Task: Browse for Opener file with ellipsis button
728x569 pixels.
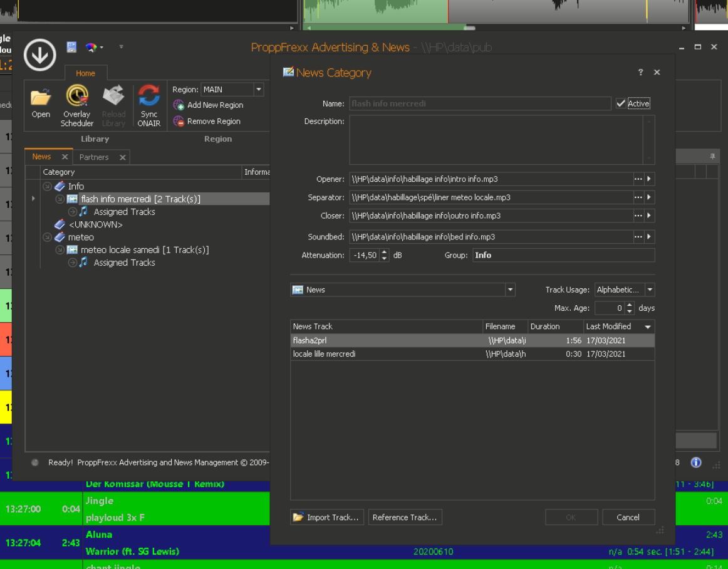Action: [638, 179]
